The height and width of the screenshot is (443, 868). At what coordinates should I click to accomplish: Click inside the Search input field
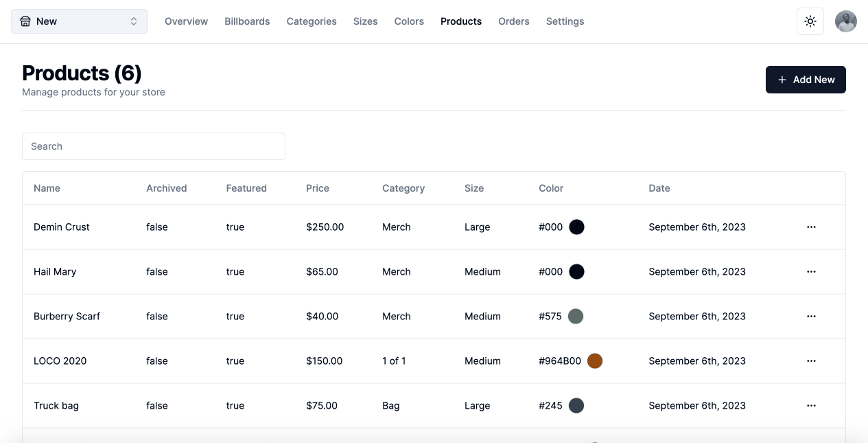click(154, 146)
